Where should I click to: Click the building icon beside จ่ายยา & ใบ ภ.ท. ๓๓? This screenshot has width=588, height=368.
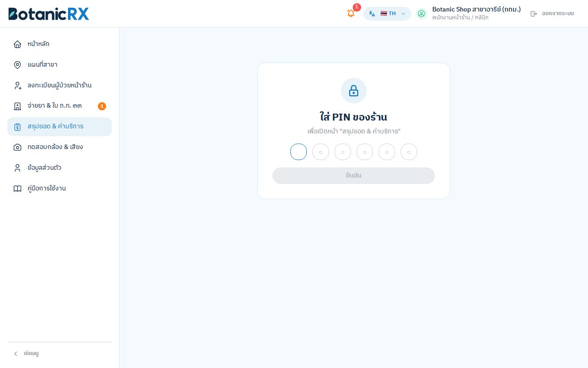(17, 106)
